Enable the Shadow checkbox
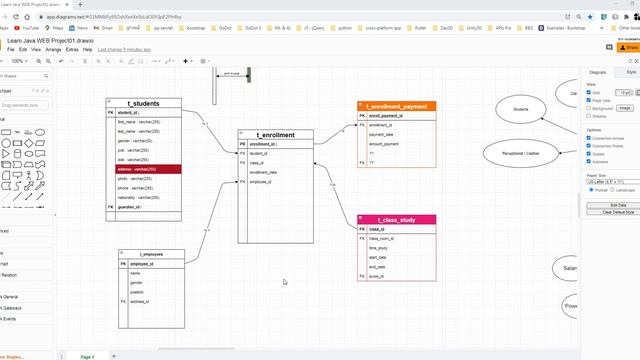Viewport: 640px width, 360px height. point(589,116)
